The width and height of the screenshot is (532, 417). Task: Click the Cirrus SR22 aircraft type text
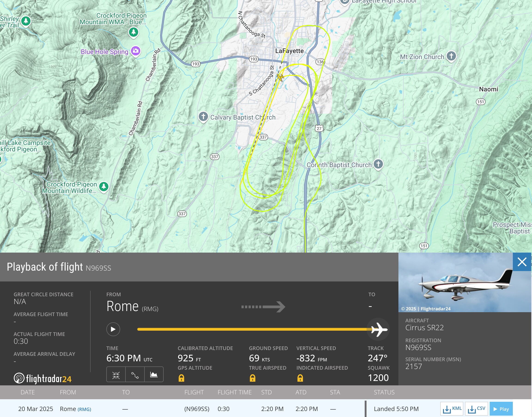pyautogui.click(x=424, y=328)
